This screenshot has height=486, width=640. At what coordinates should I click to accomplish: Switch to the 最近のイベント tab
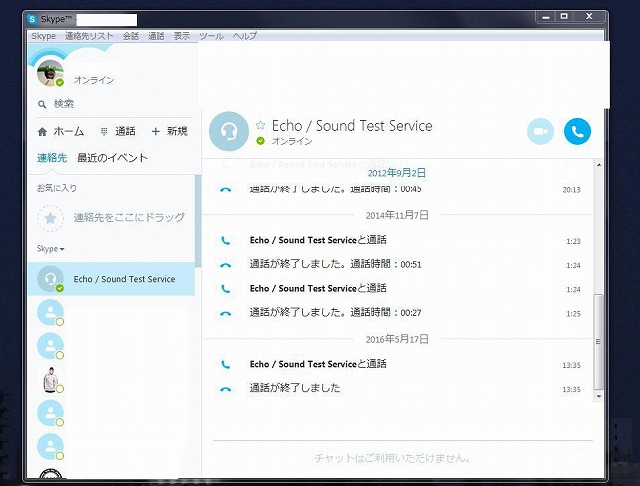pos(112,158)
